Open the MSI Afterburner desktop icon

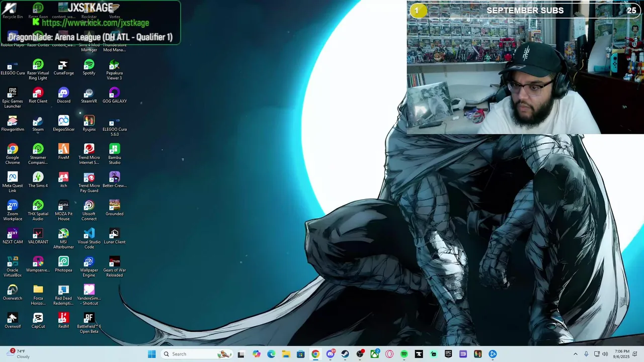pyautogui.click(x=63, y=239)
